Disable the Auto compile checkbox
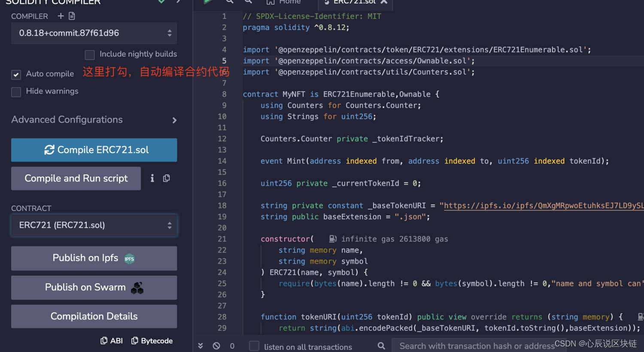This screenshot has height=352, width=644. pyautogui.click(x=16, y=75)
